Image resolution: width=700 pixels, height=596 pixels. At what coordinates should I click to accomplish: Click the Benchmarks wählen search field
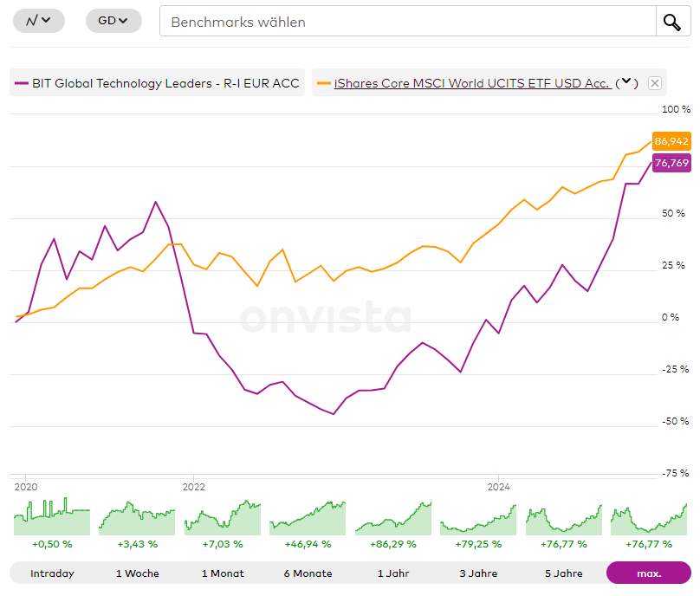pyautogui.click(x=407, y=21)
